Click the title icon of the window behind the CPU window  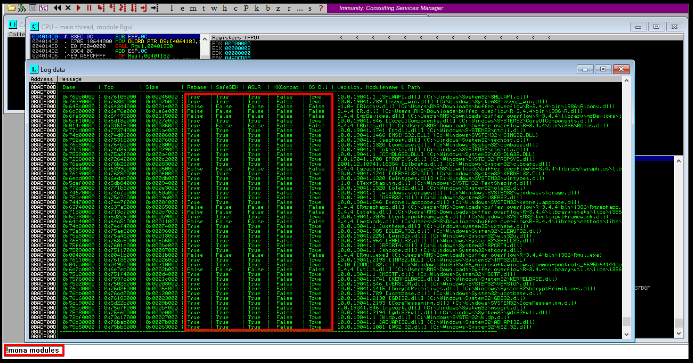(x=13, y=24)
